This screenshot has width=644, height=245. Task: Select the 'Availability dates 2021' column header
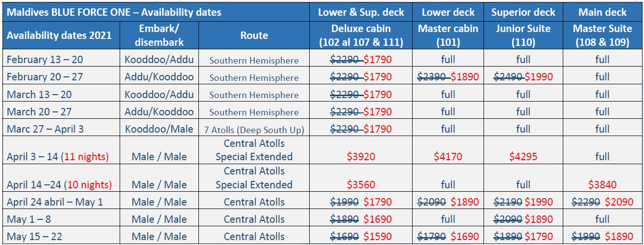click(60, 35)
